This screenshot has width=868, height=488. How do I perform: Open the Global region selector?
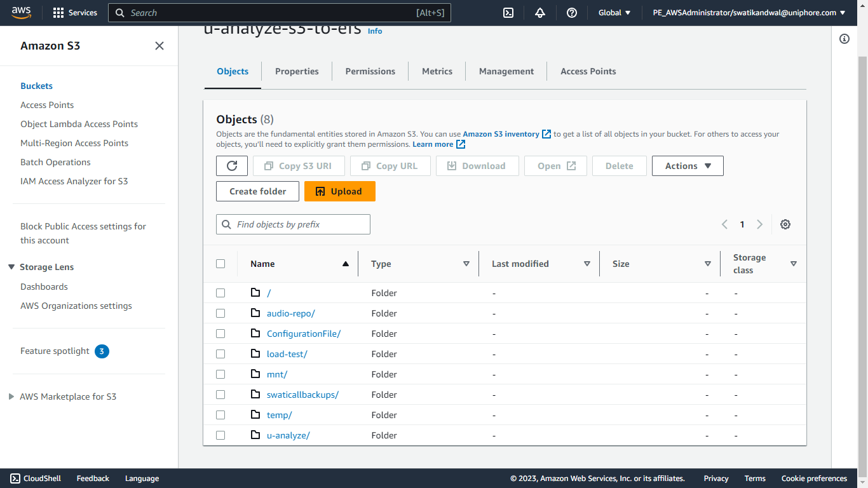[614, 13]
